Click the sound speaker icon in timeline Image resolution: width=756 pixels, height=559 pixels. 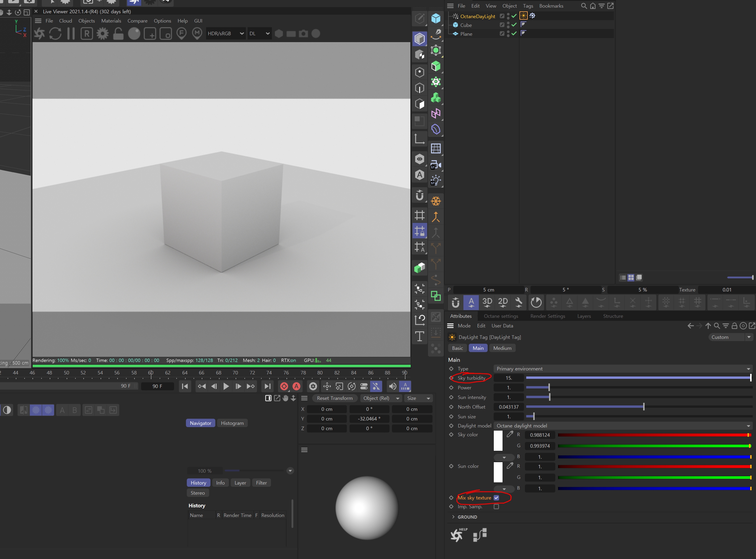[x=392, y=386]
